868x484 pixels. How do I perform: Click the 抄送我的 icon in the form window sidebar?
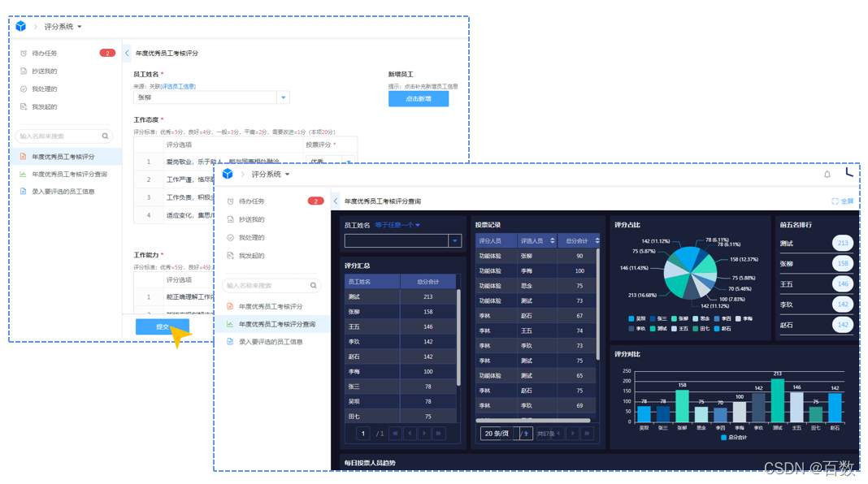[x=24, y=71]
